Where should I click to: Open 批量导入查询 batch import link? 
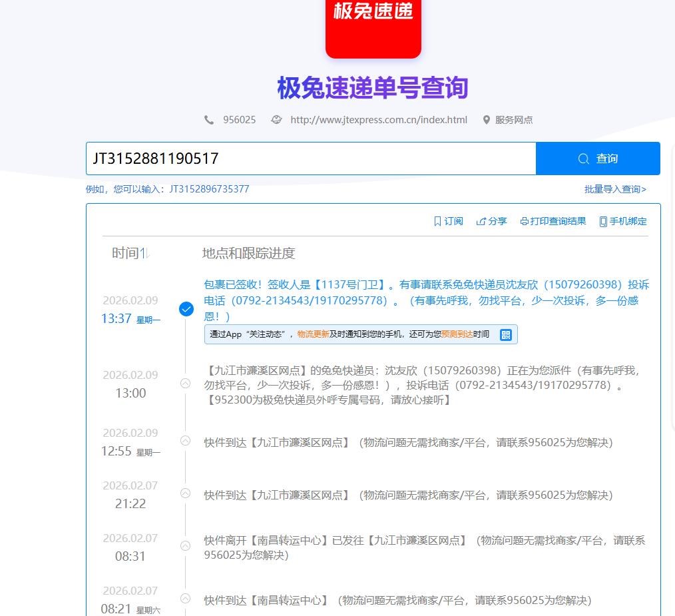[615, 189]
